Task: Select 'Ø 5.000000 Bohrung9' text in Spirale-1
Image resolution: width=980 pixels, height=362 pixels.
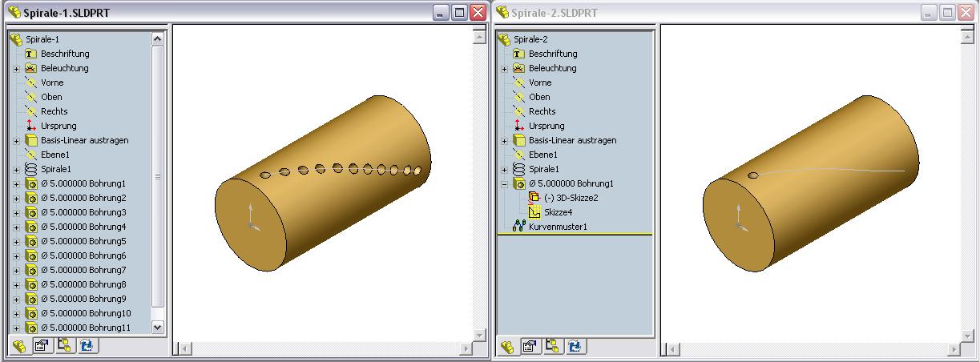Action: coord(83,299)
